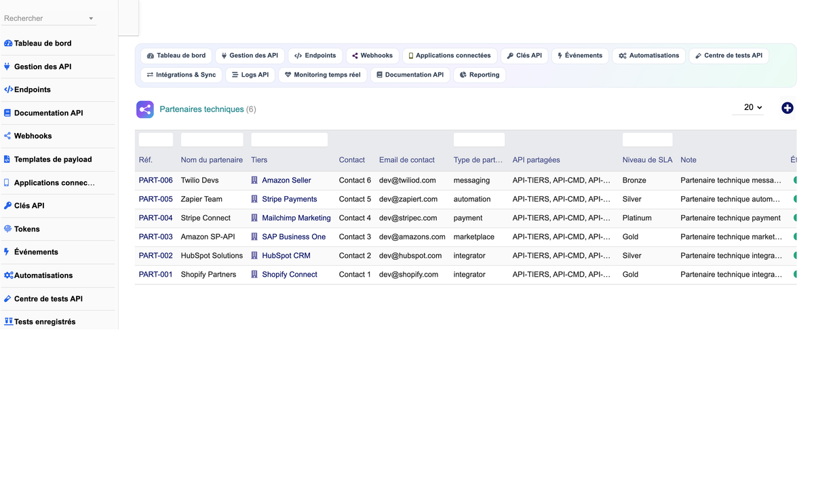Open the Intégrations & Sync tab
This screenshot has width=814, height=504.
point(182,75)
